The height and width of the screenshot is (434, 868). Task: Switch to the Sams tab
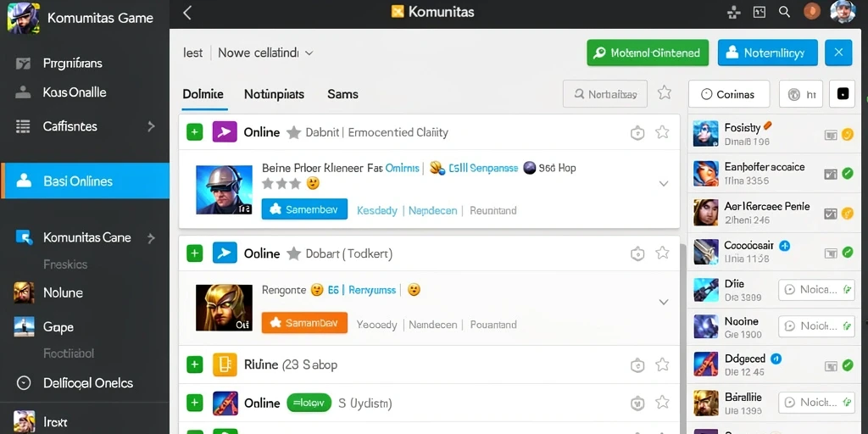click(x=342, y=94)
